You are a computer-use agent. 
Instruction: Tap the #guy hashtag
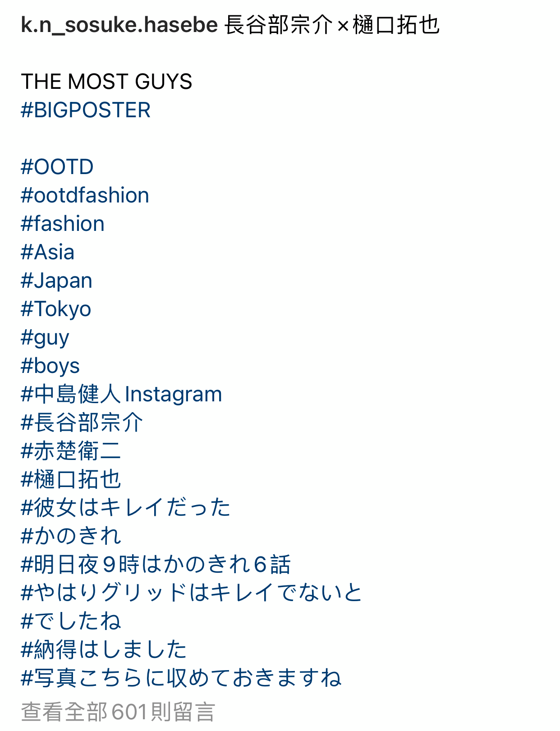[x=45, y=338]
